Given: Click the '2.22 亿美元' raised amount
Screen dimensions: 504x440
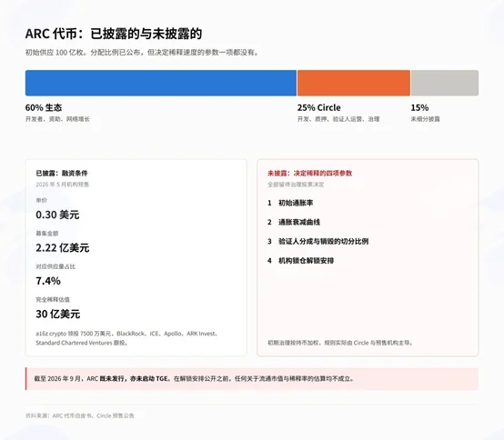Looking at the screenshot, I should click(63, 247).
